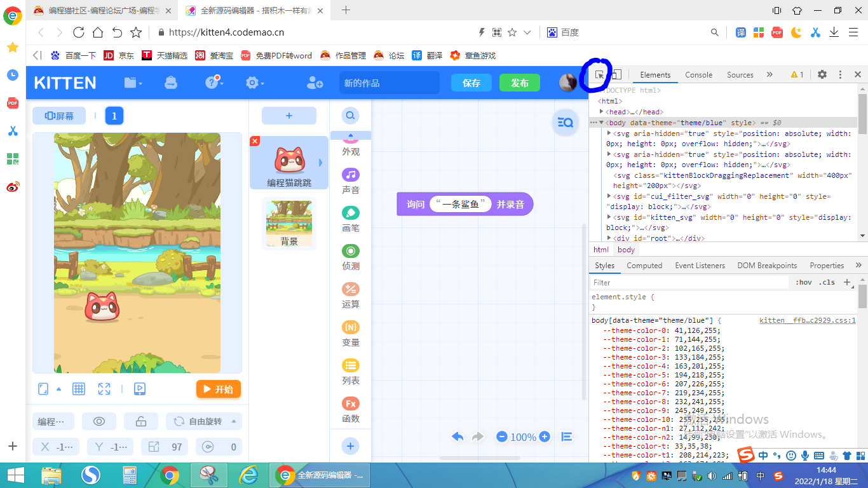This screenshot has height=488, width=868.
Task: Click the 屏幕 screen button
Action: [59, 116]
